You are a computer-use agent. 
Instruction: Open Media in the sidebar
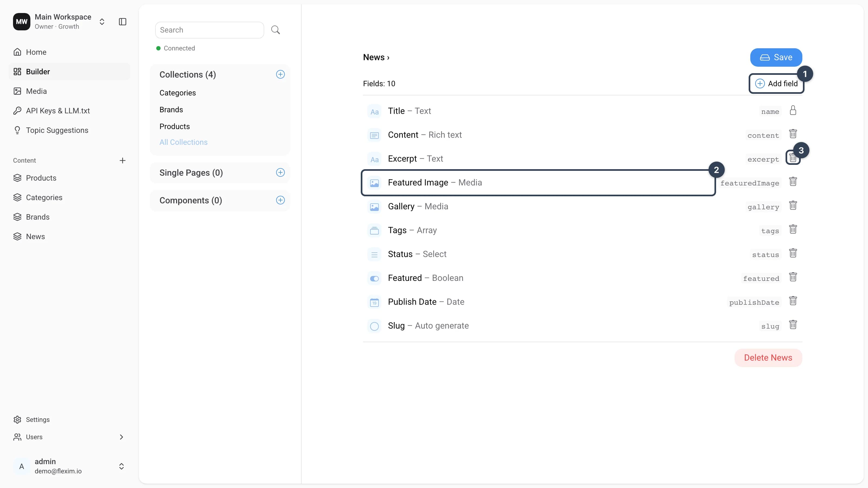[x=69, y=91]
